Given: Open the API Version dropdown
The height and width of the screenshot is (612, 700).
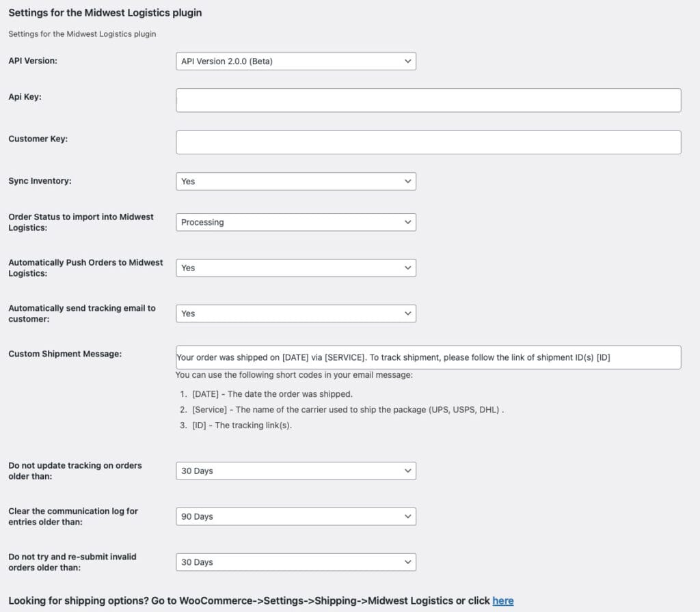Looking at the screenshot, I should [295, 61].
